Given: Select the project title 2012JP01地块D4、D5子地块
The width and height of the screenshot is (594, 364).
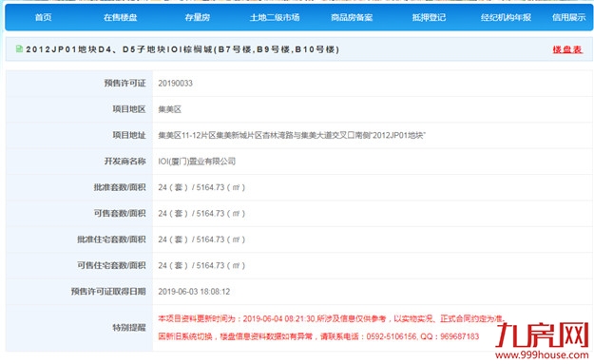Looking at the screenshot, I should coord(182,49).
